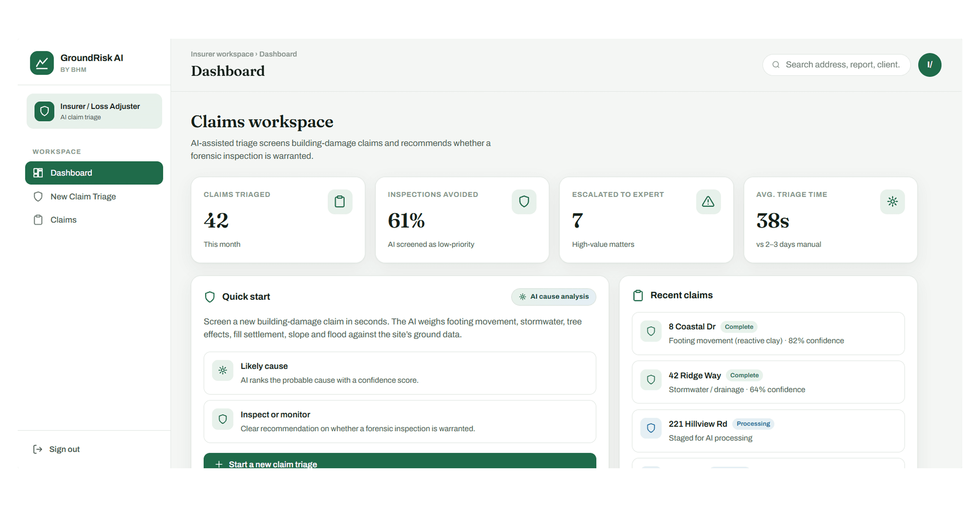Image resolution: width=980 pixels, height=507 pixels.
Task: Click the clipboard icon next to Recent claims
Action: point(638,296)
